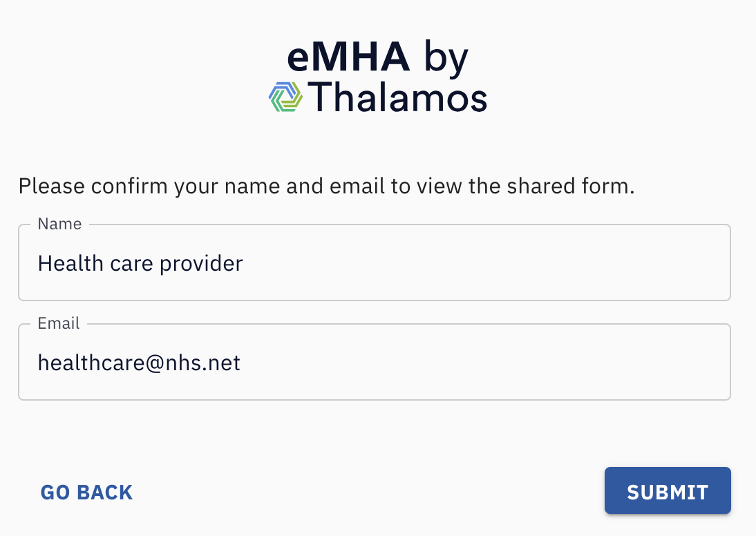The image size is (756, 536).
Task: Place cursor after "nhs.net" in Email
Action: pyautogui.click(x=241, y=363)
